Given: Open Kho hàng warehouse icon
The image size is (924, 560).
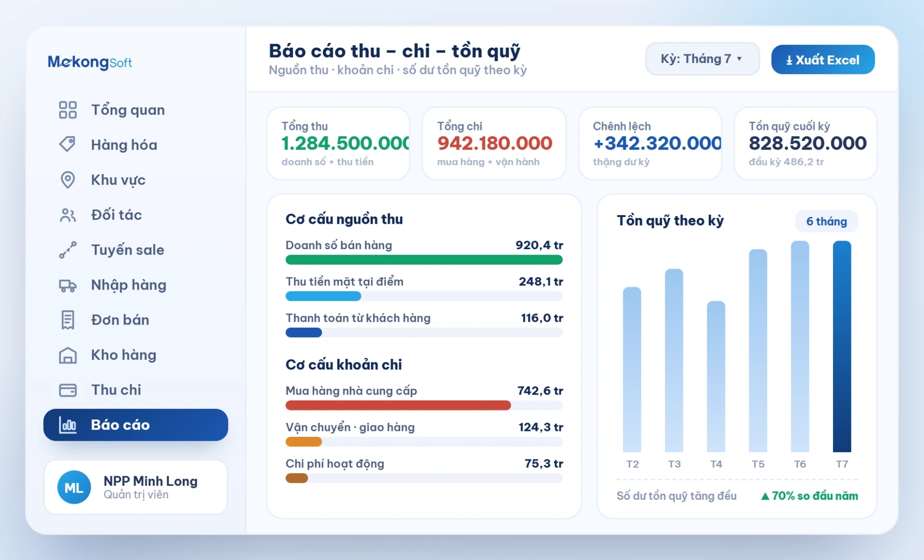Looking at the screenshot, I should click(x=68, y=355).
